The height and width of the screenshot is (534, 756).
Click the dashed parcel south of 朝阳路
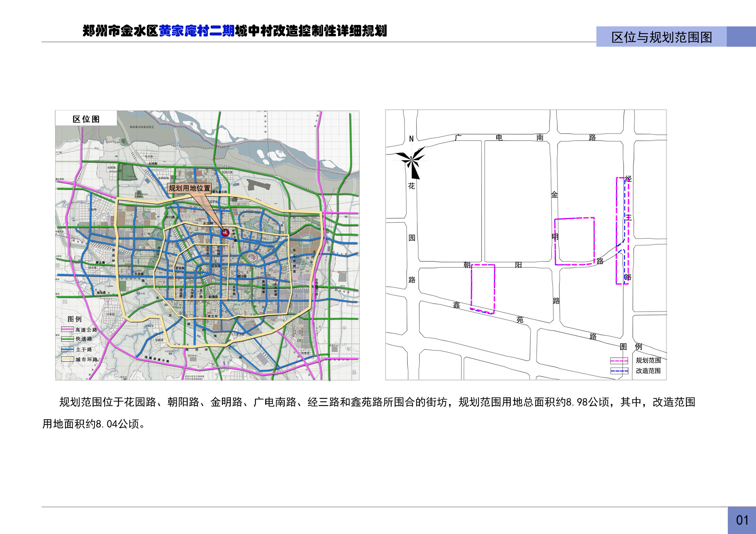pyautogui.click(x=483, y=289)
